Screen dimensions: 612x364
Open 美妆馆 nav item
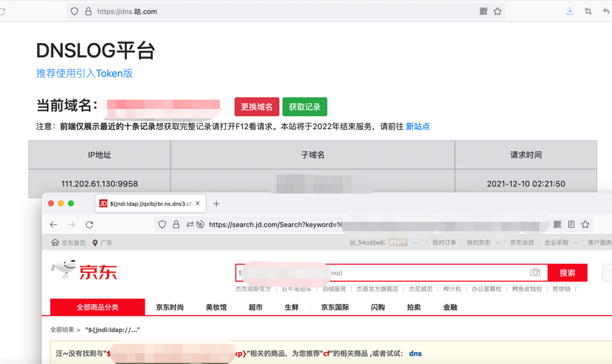216,308
